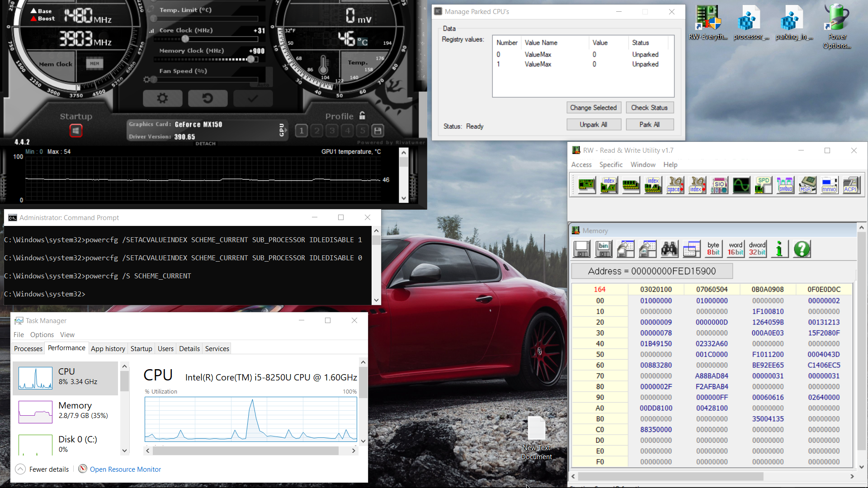Open Afterburner settings gear button
This screenshot has height=488, width=868.
tap(162, 98)
